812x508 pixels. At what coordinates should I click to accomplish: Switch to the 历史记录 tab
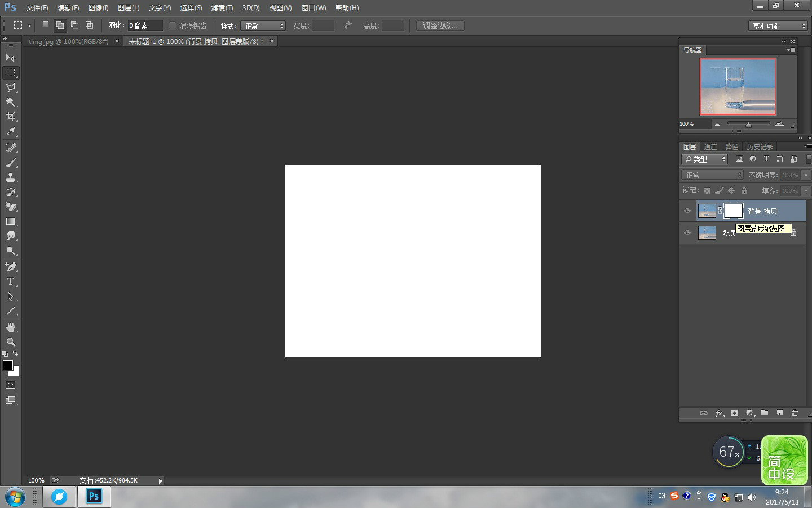[x=760, y=147]
